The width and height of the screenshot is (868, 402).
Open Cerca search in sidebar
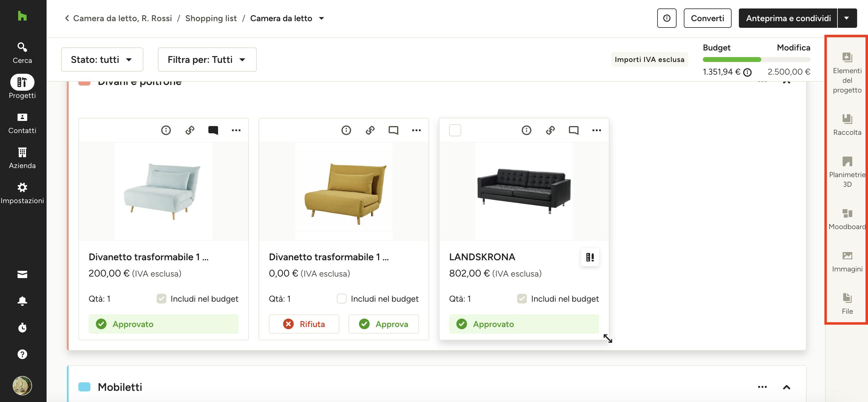pyautogui.click(x=22, y=53)
